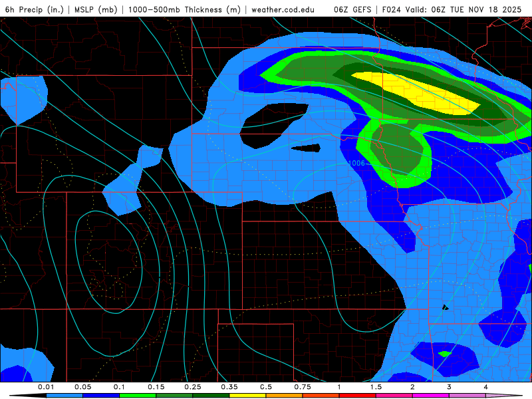Click the '1006' isobar contour label
This screenshot has height=399, width=532.
356,163
